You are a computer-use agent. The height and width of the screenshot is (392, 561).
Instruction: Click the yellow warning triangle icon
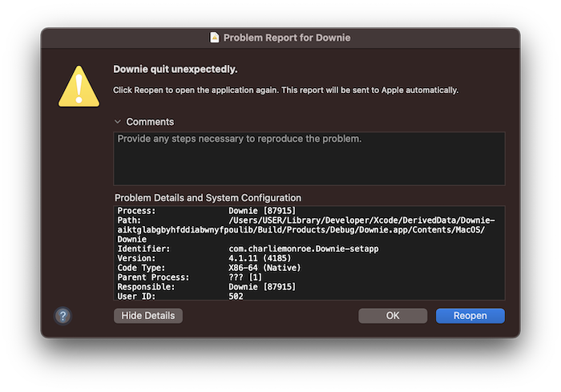coord(79,87)
